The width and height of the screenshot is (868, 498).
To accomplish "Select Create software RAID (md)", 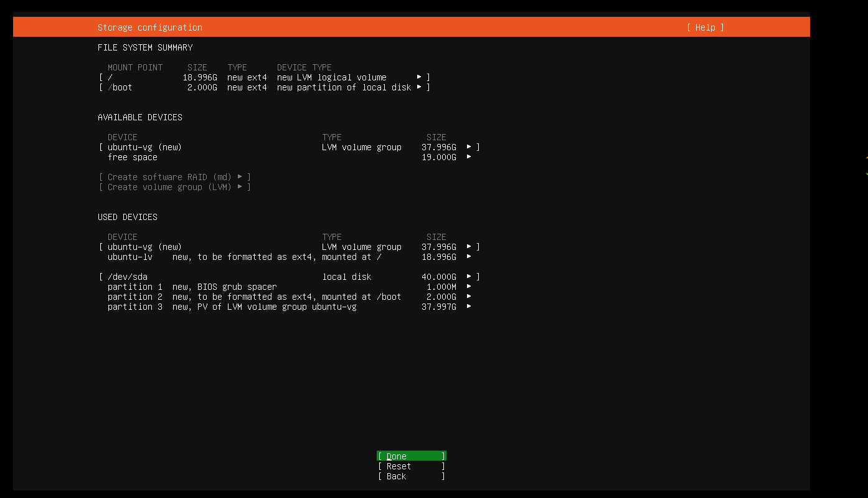I will click(174, 177).
